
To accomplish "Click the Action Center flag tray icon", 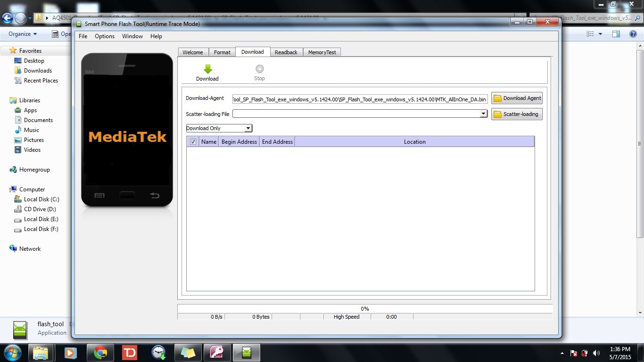I will click(574, 353).
